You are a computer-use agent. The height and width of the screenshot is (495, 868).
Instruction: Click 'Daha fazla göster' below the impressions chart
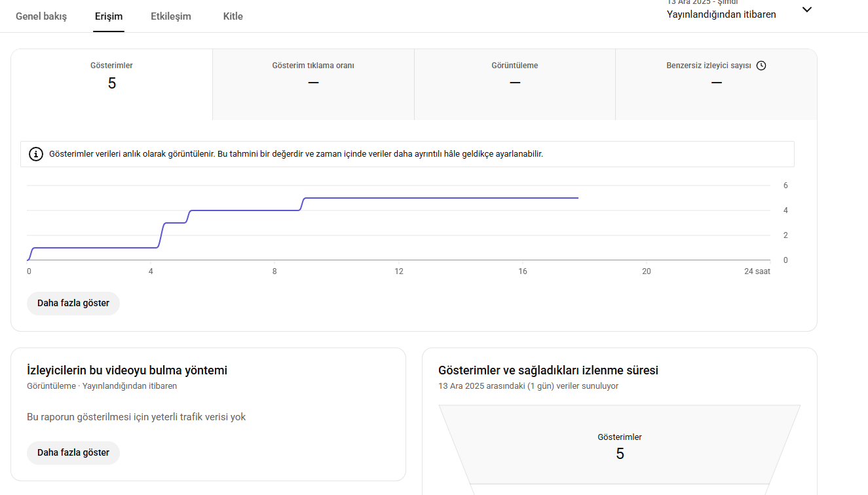pos(73,304)
